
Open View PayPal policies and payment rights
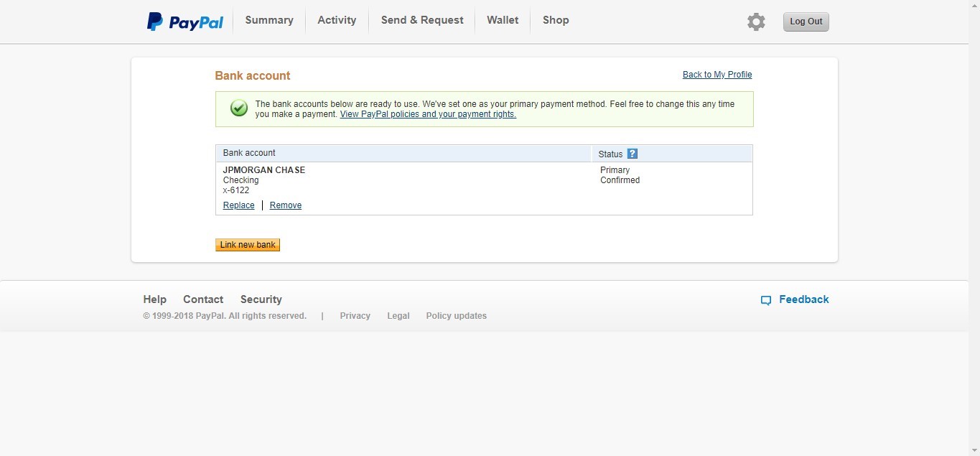[x=428, y=114]
